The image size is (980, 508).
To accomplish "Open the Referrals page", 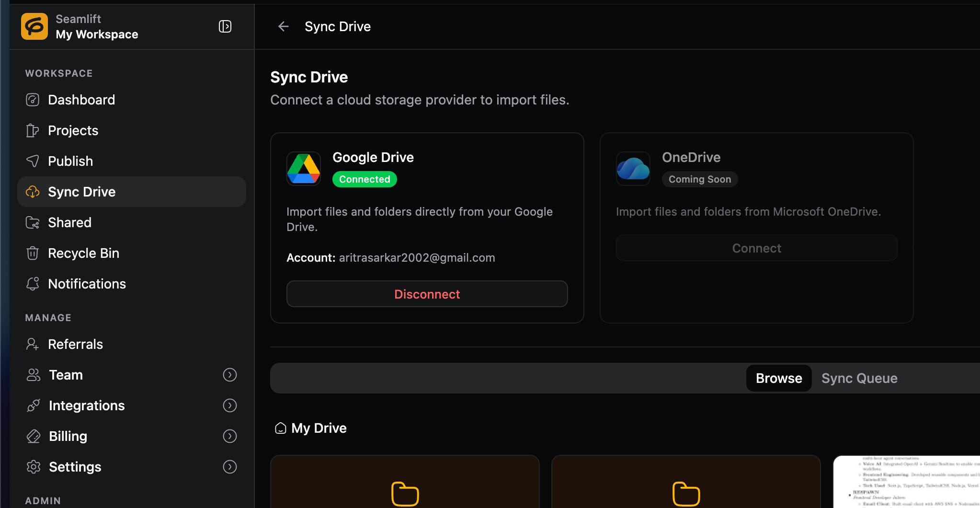I will pos(132,344).
